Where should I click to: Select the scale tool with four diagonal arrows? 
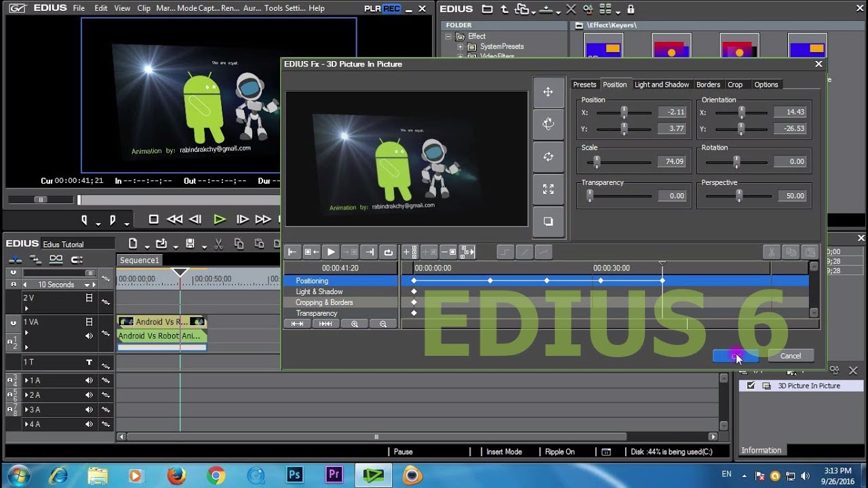pos(548,189)
